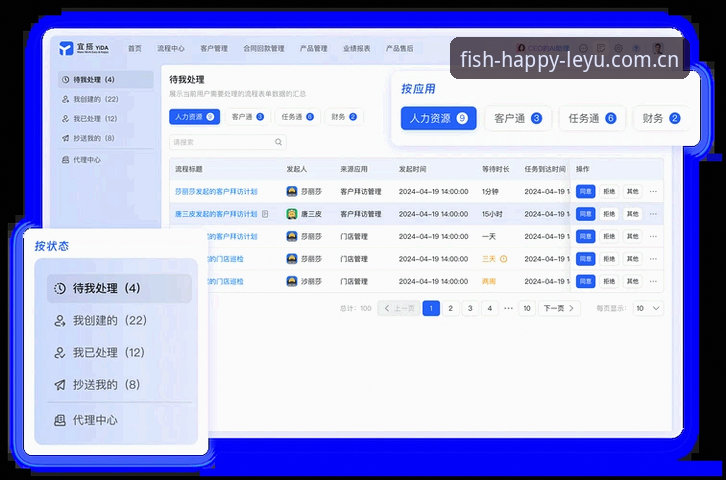This screenshot has width=726, height=480.
Task: Select small 人力资源 tab under 待我处理 heading
Action: [x=194, y=117]
